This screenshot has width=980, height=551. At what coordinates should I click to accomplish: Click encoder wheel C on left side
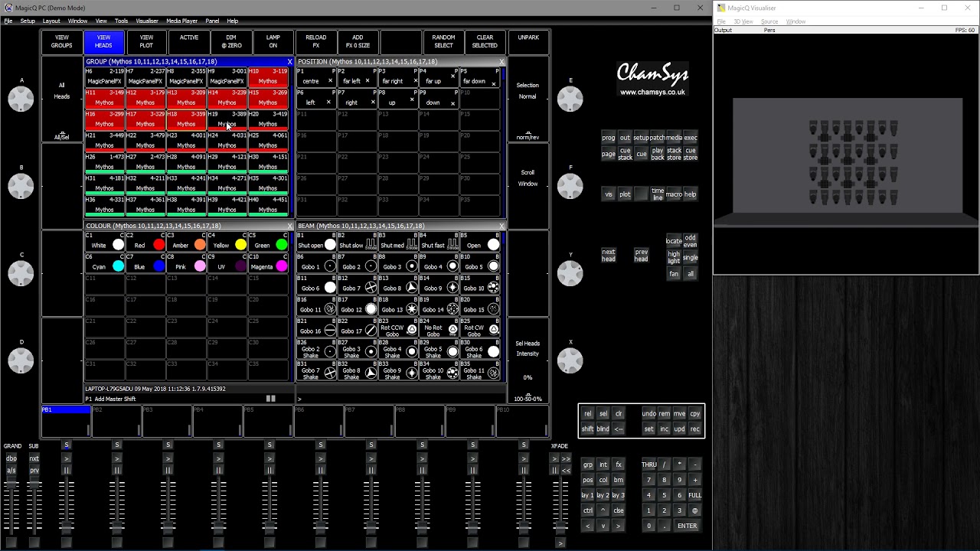coord(21,272)
